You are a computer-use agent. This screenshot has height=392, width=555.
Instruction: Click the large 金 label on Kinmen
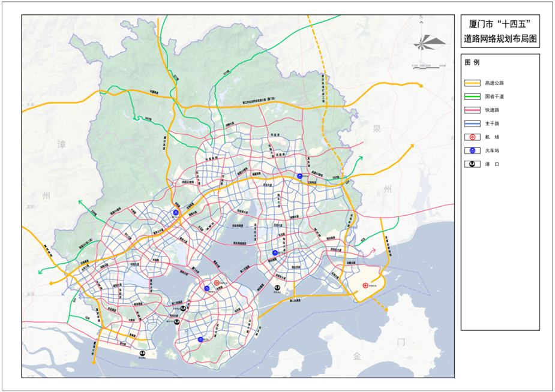pyautogui.click(x=357, y=356)
